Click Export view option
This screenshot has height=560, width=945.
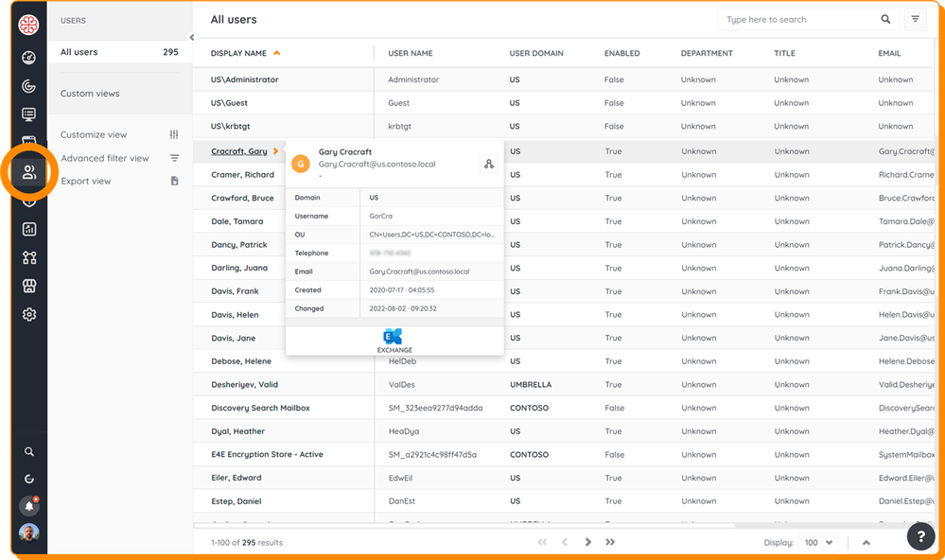coord(86,181)
